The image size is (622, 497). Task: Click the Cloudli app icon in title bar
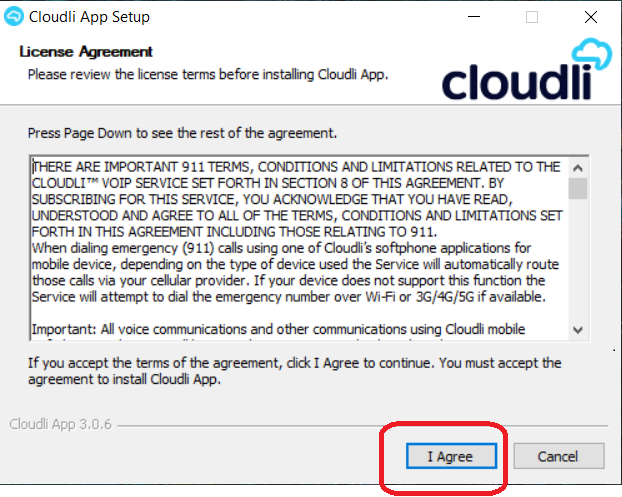(14, 17)
